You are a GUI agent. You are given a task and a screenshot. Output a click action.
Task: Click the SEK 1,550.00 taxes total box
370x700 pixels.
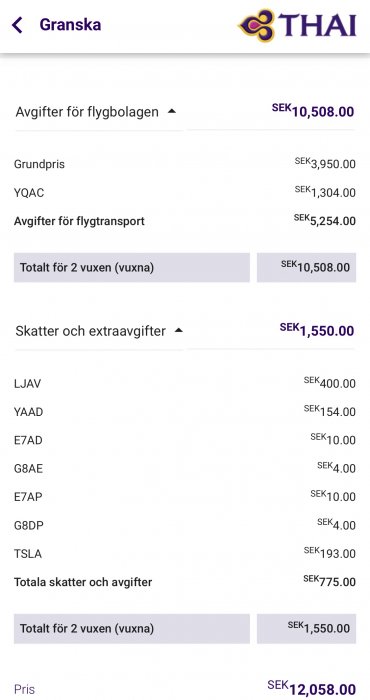point(306,629)
